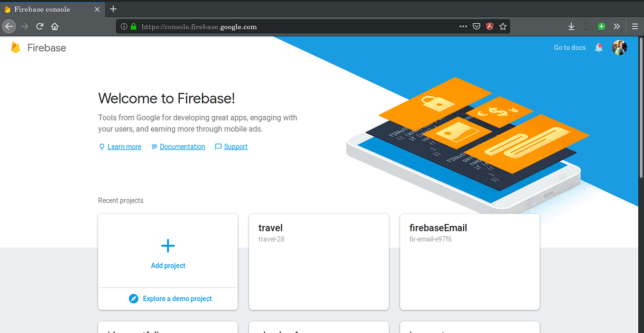This screenshot has height=333, width=644.
Task: Expand the toolbar overflow chevron
Action: click(616, 26)
